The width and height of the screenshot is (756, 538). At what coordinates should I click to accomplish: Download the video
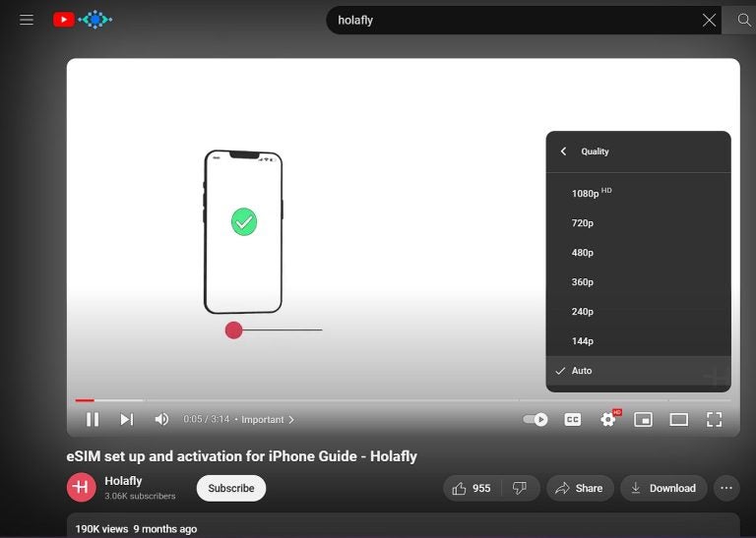click(x=663, y=489)
